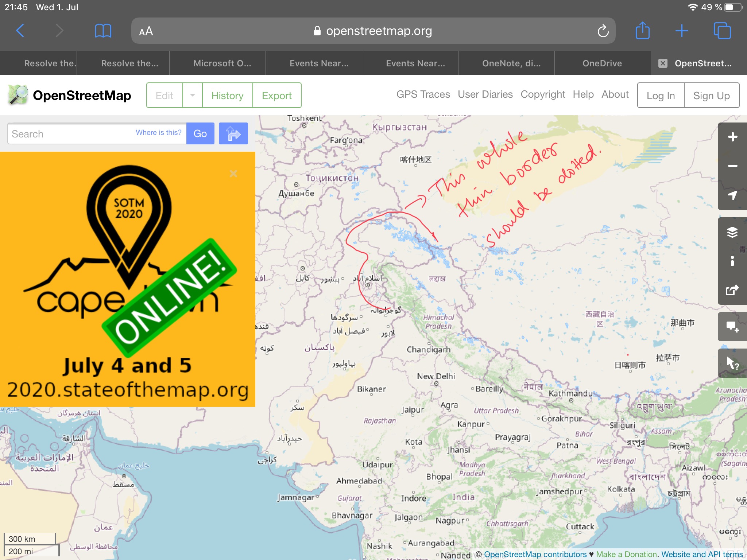Screen dimensions: 747x560
Task: Open the Export view
Action: pos(277,95)
